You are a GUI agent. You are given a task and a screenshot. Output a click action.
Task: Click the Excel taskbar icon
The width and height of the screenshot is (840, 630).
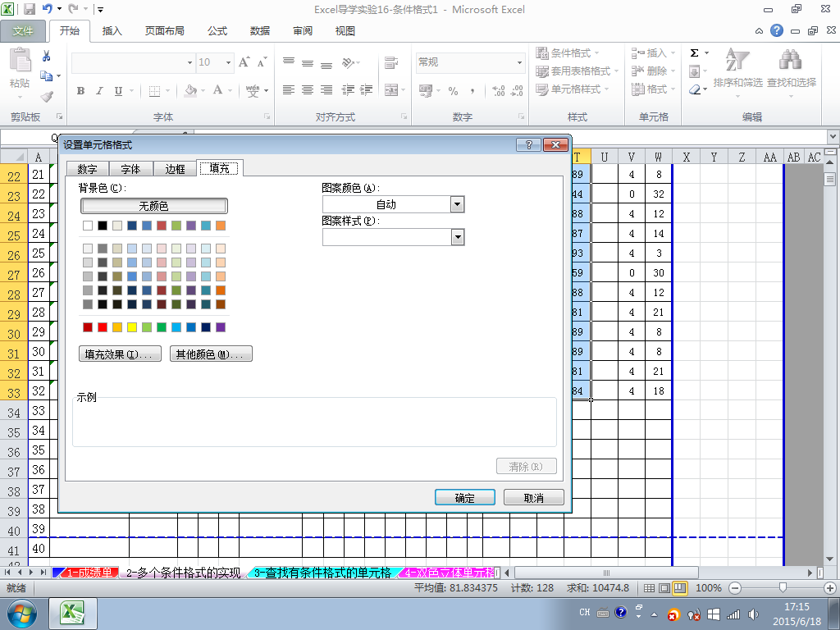coord(73,614)
